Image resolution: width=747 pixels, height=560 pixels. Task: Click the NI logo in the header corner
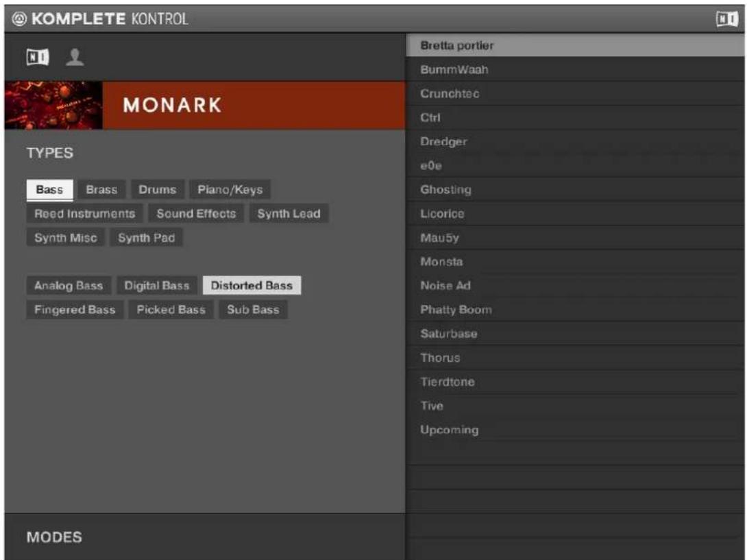click(x=727, y=19)
